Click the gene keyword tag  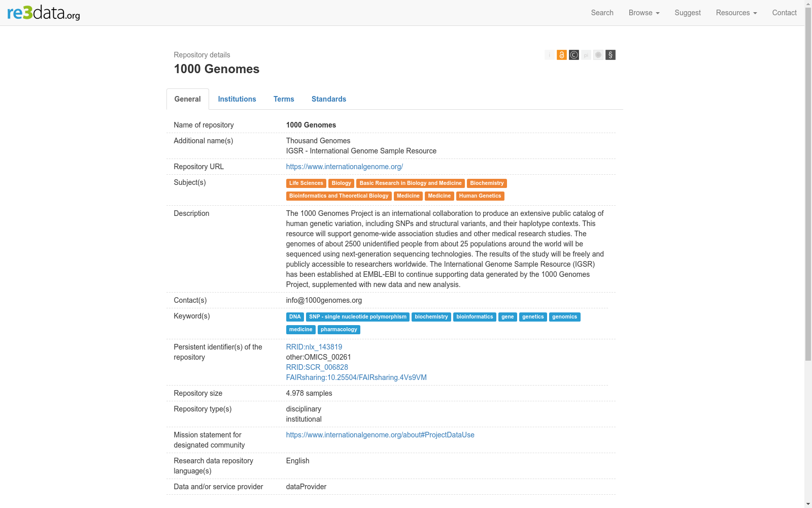coord(507,317)
